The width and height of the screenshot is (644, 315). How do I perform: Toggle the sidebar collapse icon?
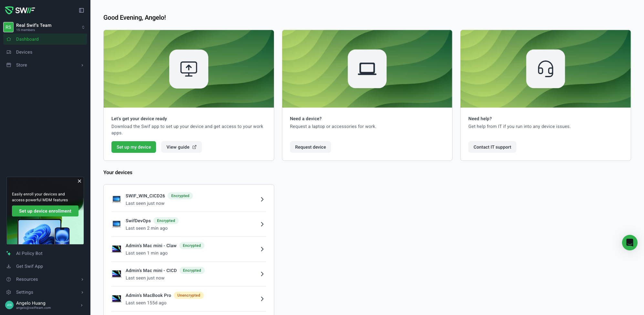81,10
